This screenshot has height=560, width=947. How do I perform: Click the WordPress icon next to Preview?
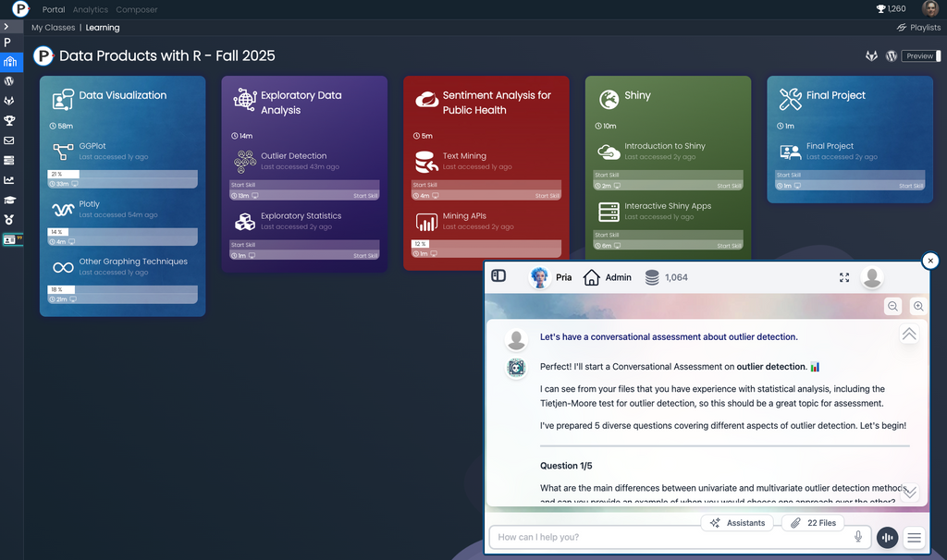[x=892, y=56]
